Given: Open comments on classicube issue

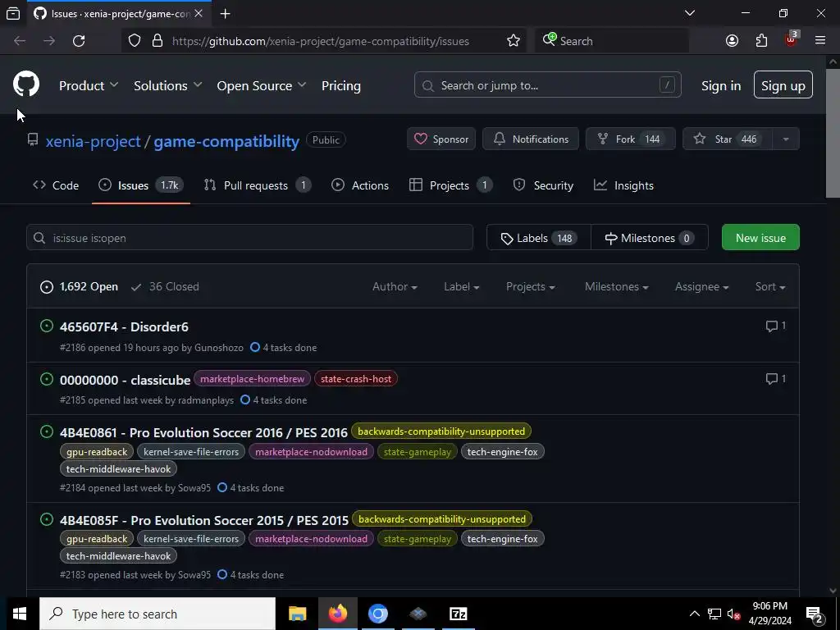Looking at the screenshot, I should pos(776,379).
